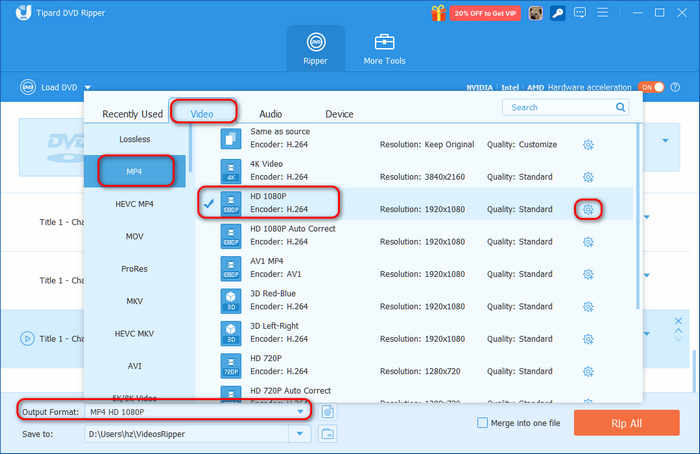Expand the Output Format dropdown
Viewport: 700px width, 454px height.
(300, 412)
